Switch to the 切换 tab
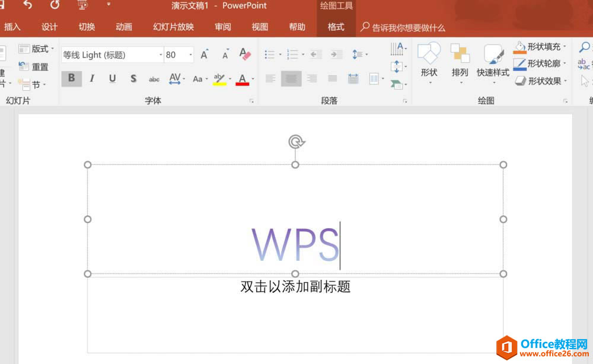Screen dimensions: 593x364 tap(87, 27)
